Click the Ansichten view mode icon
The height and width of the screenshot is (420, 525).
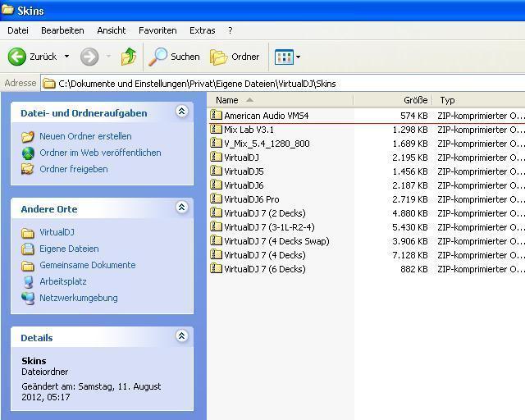[x=283, y=57]
